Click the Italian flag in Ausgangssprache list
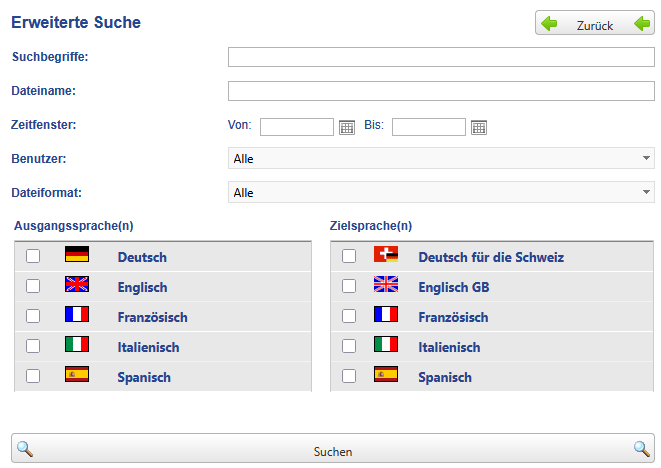Viewport: 661px width, 468px height. pyautogui.click(x=77, y=346)
